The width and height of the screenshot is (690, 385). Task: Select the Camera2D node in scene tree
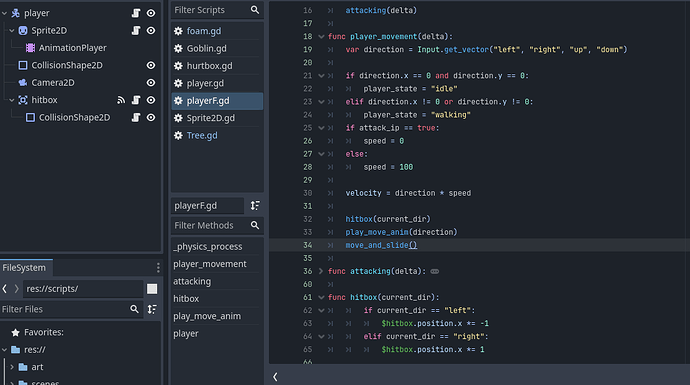53,82
